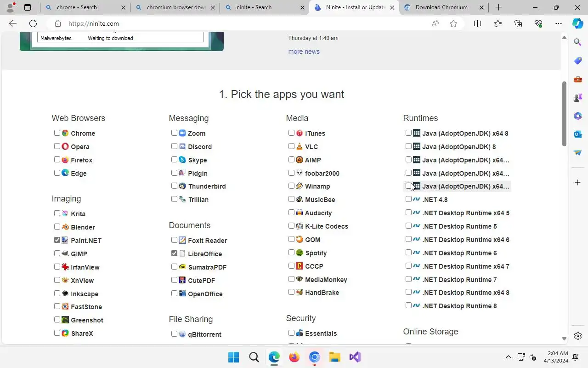The height and width of the screenshot is (368, 588).
Task: Click the MusicBee label
Action: [320, 200]
